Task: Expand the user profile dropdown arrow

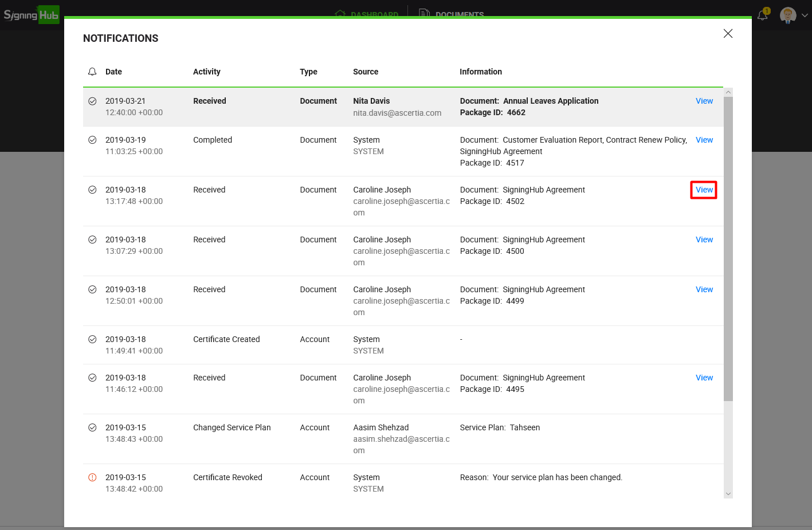Action: click(805, 15)
